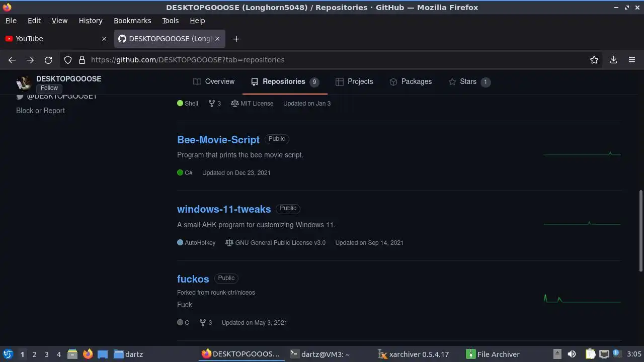This screenshot has width=644, height=362.
Task: Open the View menu
Action: coord(59,21)
